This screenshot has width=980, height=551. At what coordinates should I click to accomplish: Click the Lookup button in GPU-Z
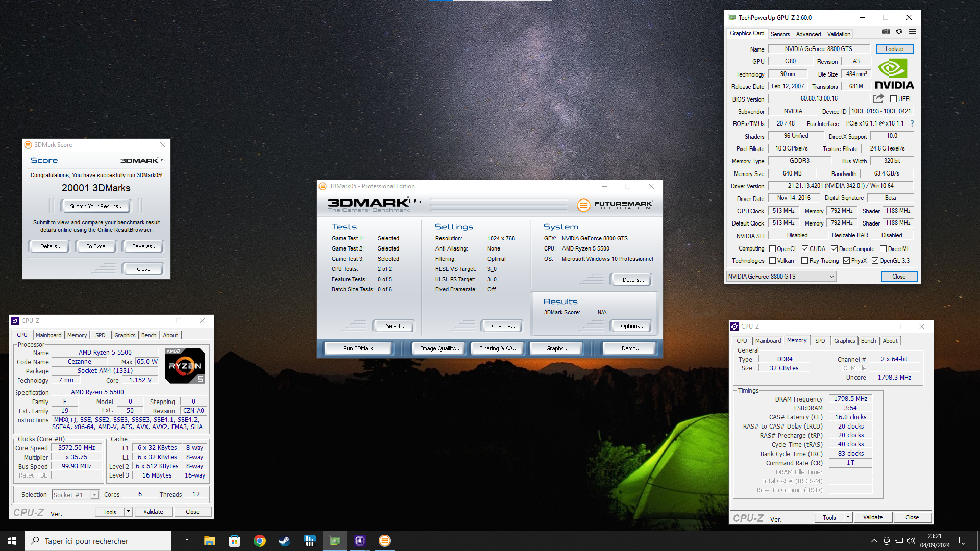point(894,49)
